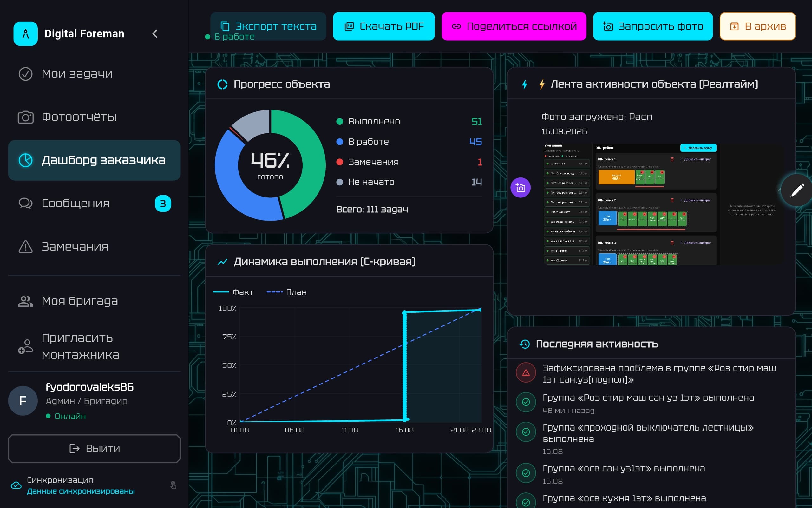Click the cloud sync icon
This screenshot has height=508, width=812.
(16, 485)
